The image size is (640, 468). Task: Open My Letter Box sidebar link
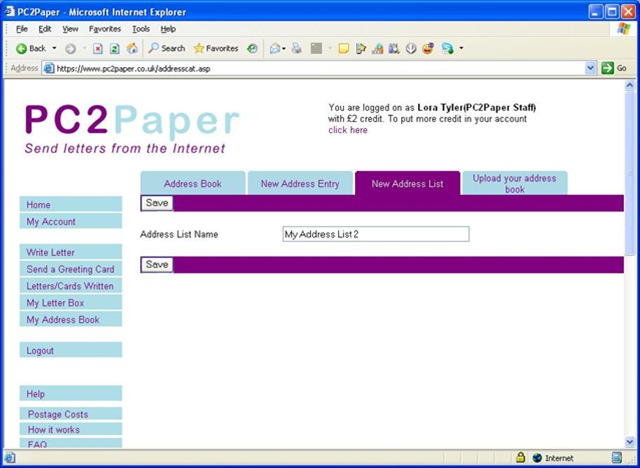pos(71,302)
